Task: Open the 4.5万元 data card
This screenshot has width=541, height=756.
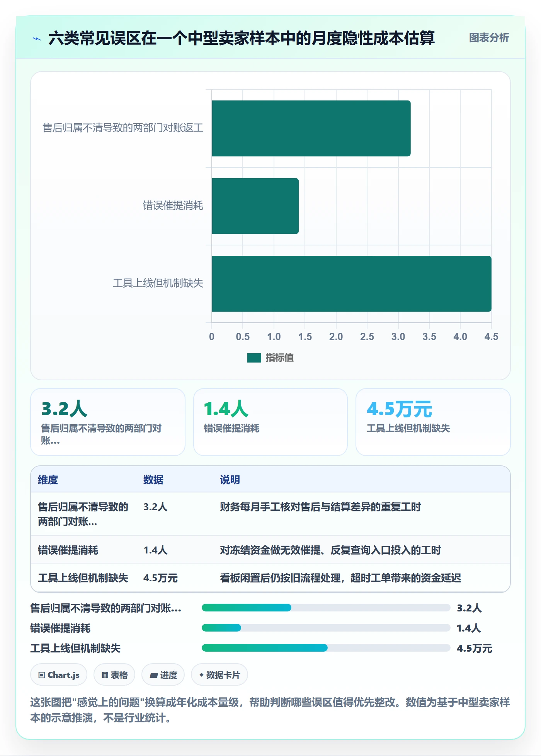Action: tap(433, 422)
